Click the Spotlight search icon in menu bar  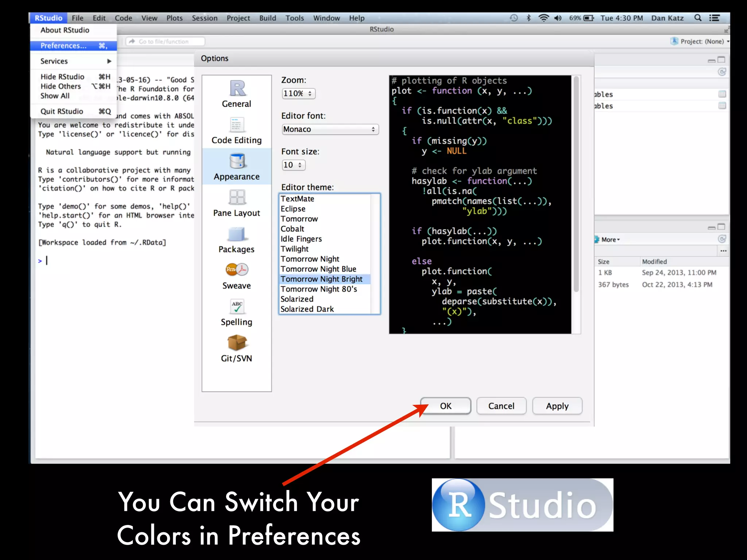698,18
